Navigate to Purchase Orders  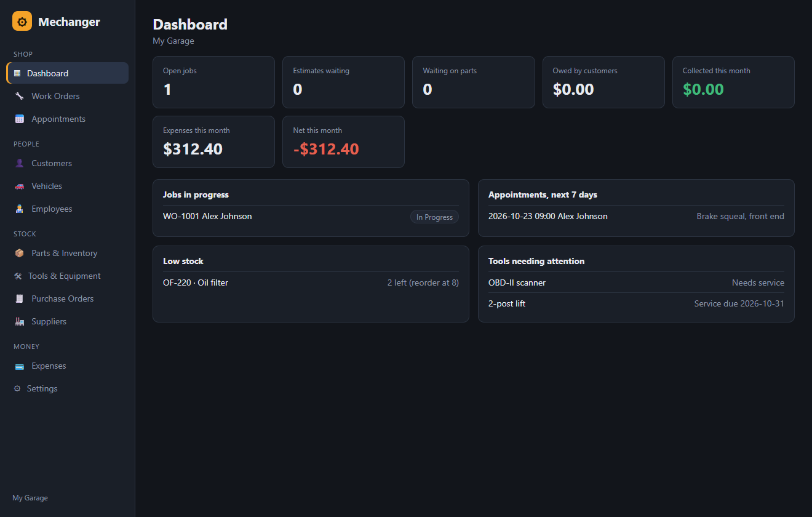tap(68, 299)
